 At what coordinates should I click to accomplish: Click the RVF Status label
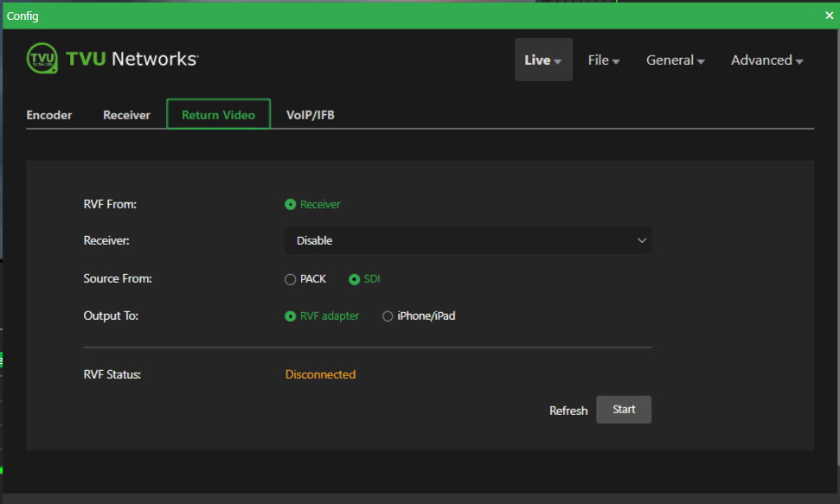(x=112, y=374)
